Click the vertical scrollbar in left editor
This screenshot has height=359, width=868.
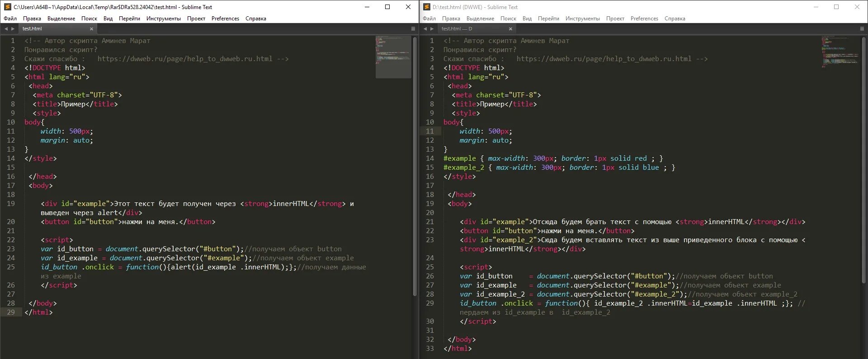(x=415, y=166)
